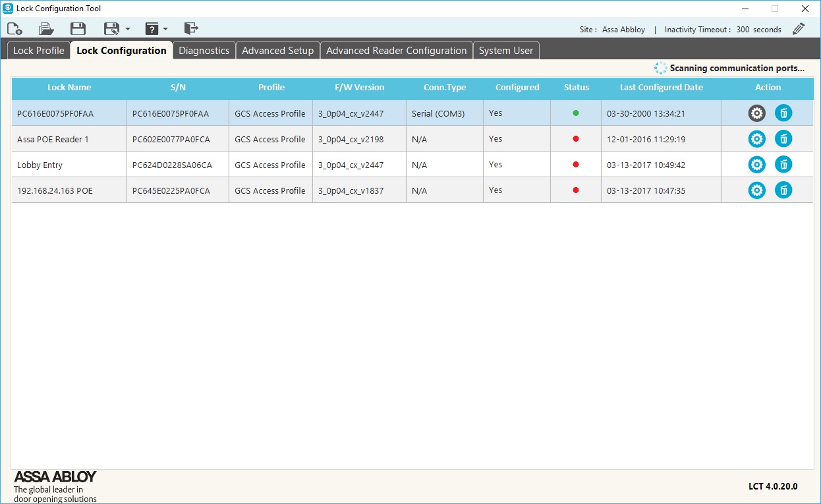Open gear settings for Lobby Entry lock
The height and width of the screenshot is (504, 821).
pos(756,164)
